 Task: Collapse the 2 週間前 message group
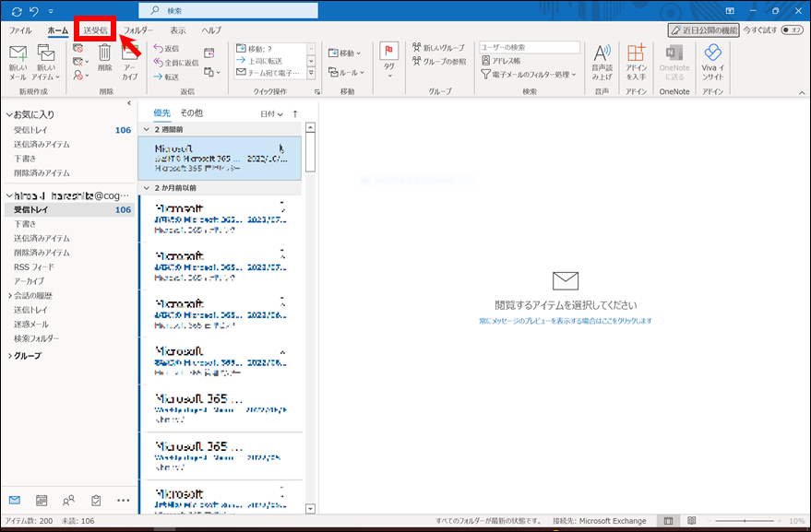147,129
